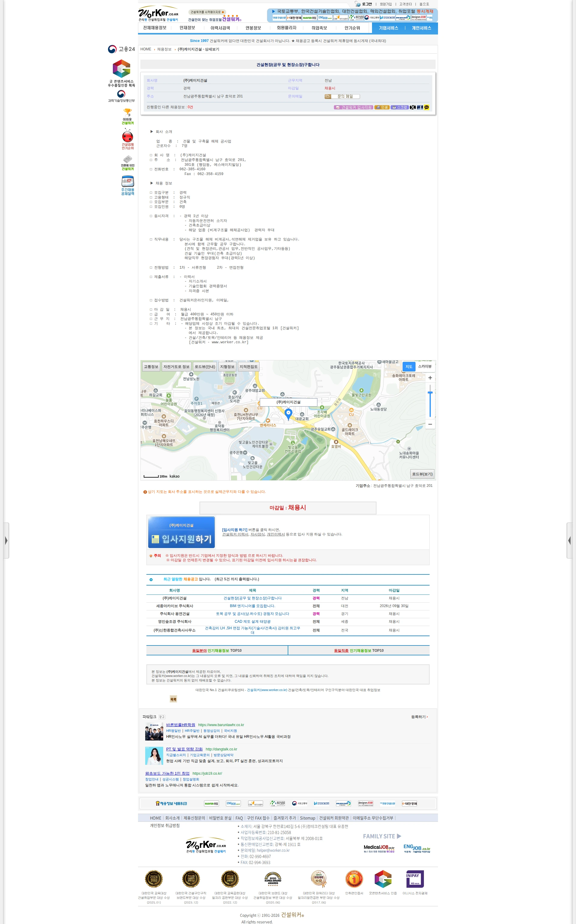The width and height of the screenshot is (576, 924).
Task: Open the 어바웃 건설워커 trophy icon
Action: point(127,117)
